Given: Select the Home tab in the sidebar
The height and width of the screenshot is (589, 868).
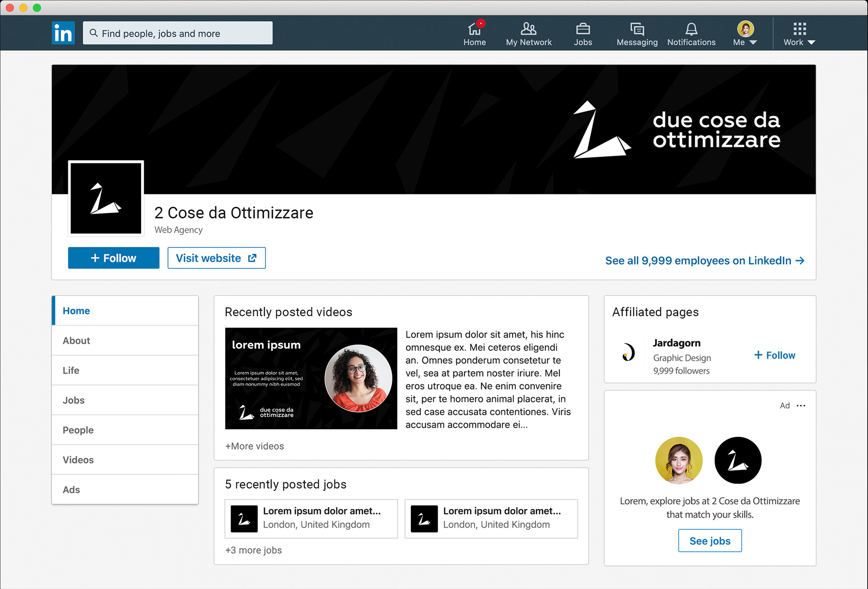Looking at the screenshot, I should [125, 311].
